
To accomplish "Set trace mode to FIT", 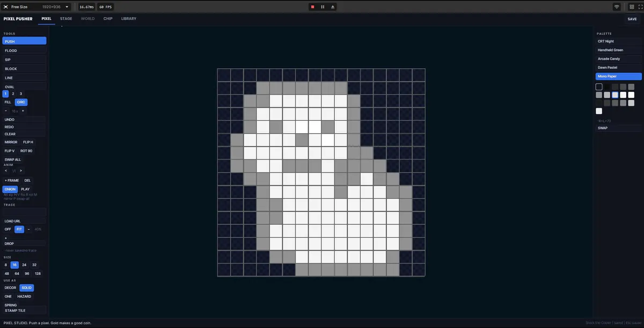I will point(19,229).
